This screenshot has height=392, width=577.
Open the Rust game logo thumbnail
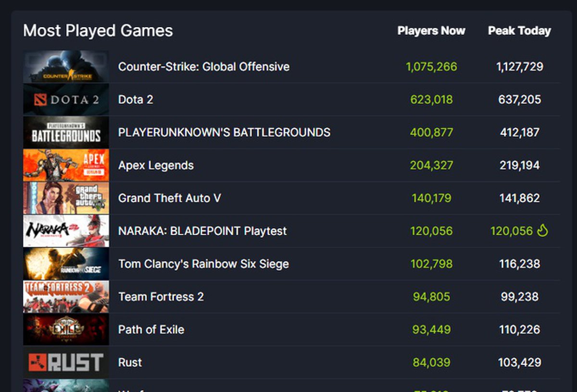[66, 362]
